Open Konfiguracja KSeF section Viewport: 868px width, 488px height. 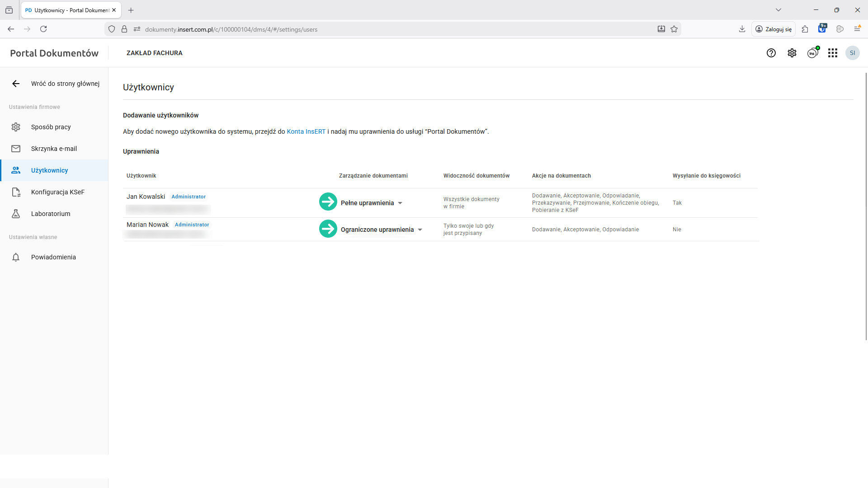(x=57, y=192)
